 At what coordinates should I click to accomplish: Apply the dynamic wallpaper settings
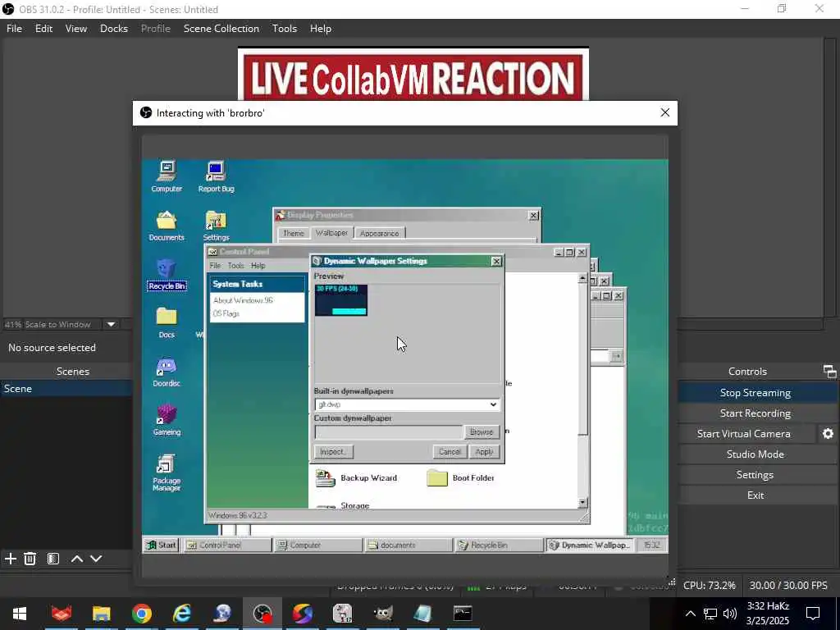484,452
